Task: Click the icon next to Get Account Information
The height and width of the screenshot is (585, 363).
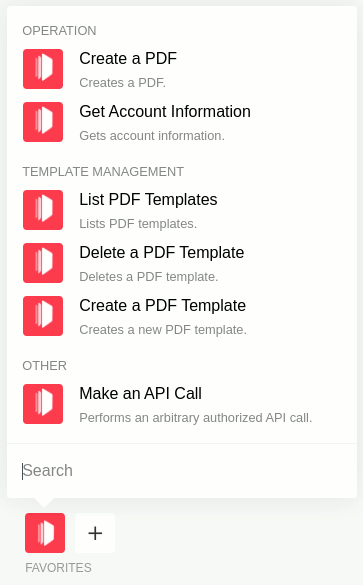Action: coord(43,122)
